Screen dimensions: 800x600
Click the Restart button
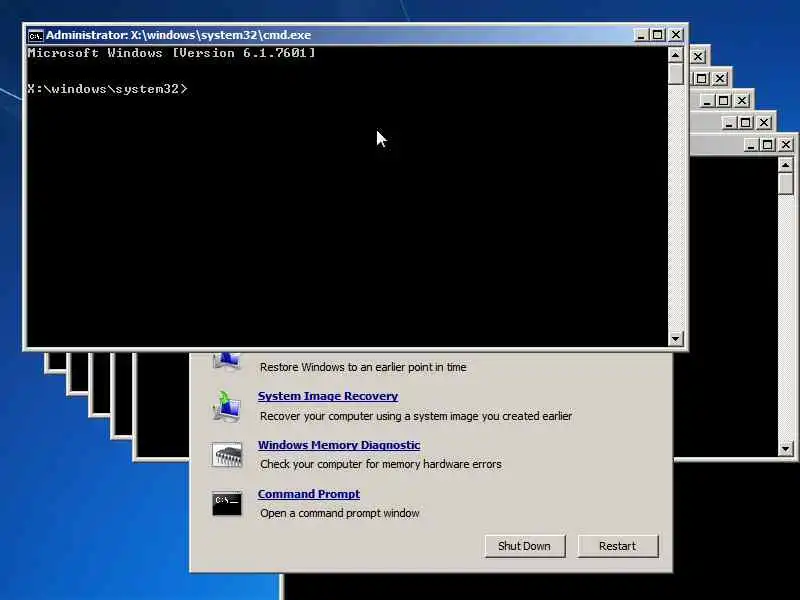pyautogui.click(x=617, y=546)
